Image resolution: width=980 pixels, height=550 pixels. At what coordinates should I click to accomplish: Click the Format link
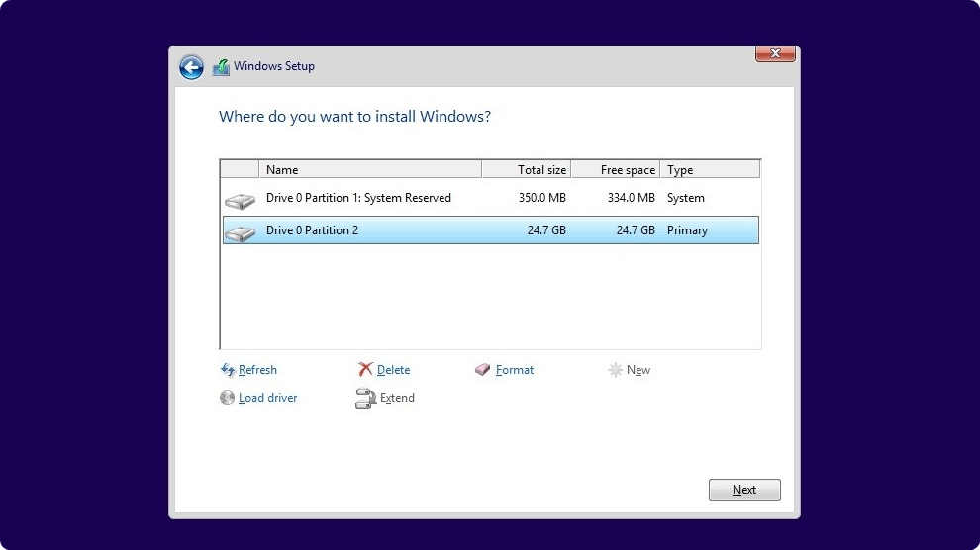(515, 370)
